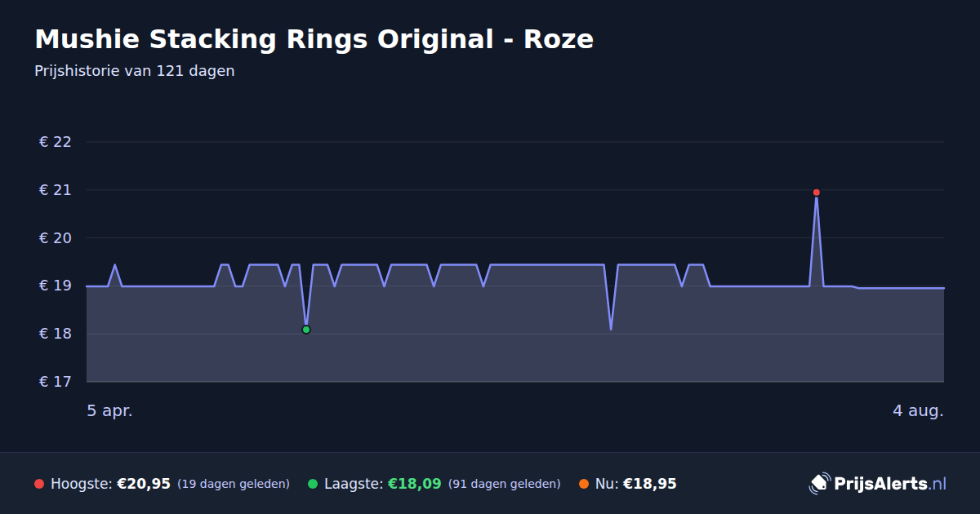The height and width of the screenshot is (514, 980).
Task: Click the current price value €18,95
Action: (x=650, y=484)
